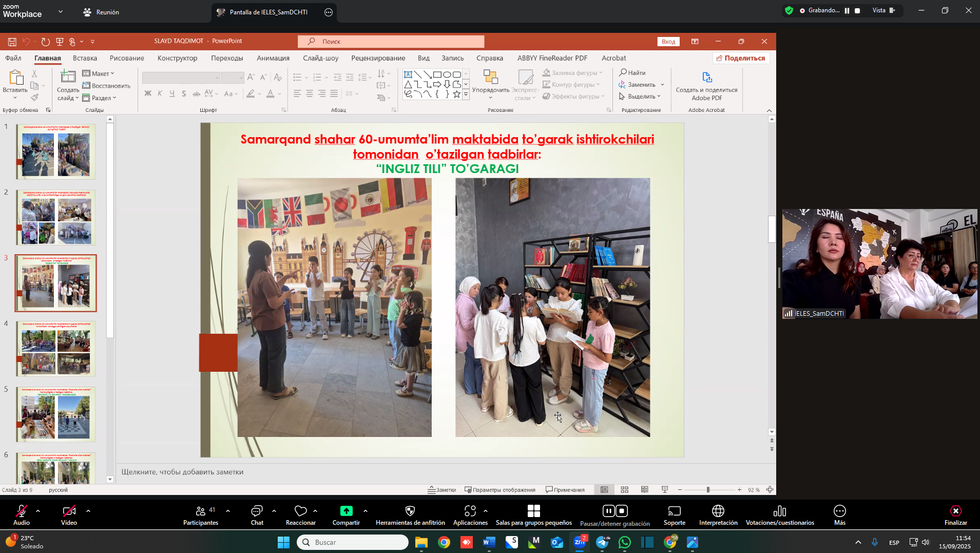
Task: Click the Paste (Вставить) clipboard icon
Action: [15, 78]
